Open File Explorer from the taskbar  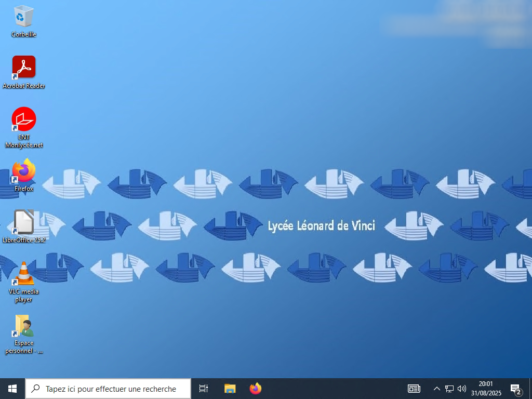click(x=230, y=389)
